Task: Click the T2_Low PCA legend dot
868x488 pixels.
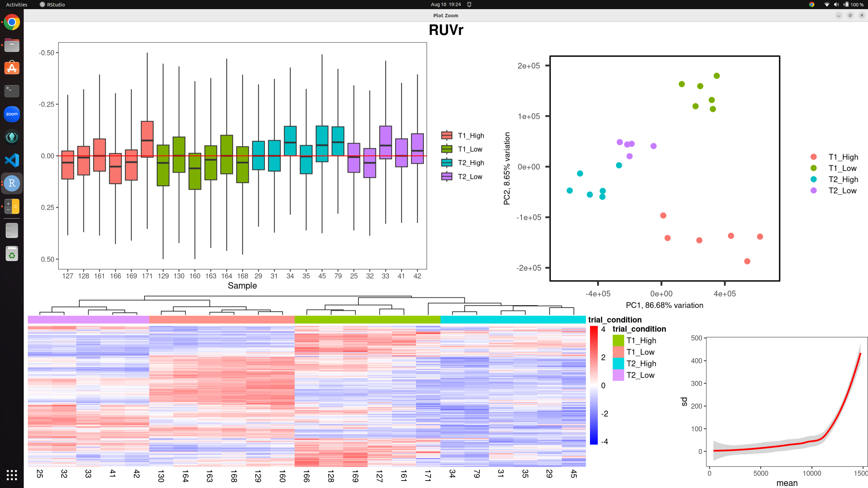Action: click(813, 190)
